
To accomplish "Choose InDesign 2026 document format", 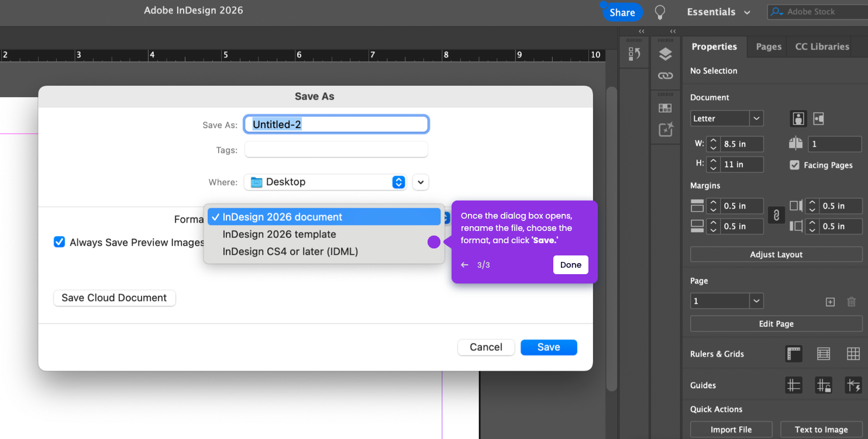I will pyautogui.click(x=324, y=217).
